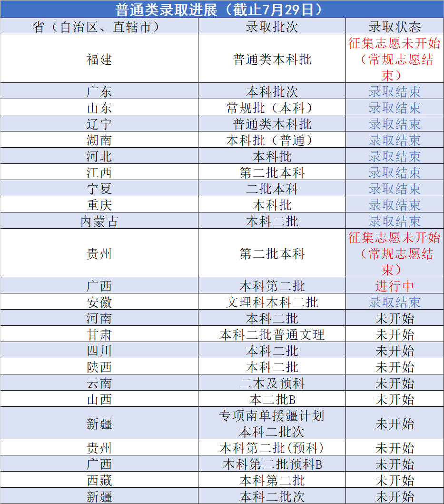Click '本科二批' in the 四川 row
This screenshot has height=504, width=444.
coord(272,351)
